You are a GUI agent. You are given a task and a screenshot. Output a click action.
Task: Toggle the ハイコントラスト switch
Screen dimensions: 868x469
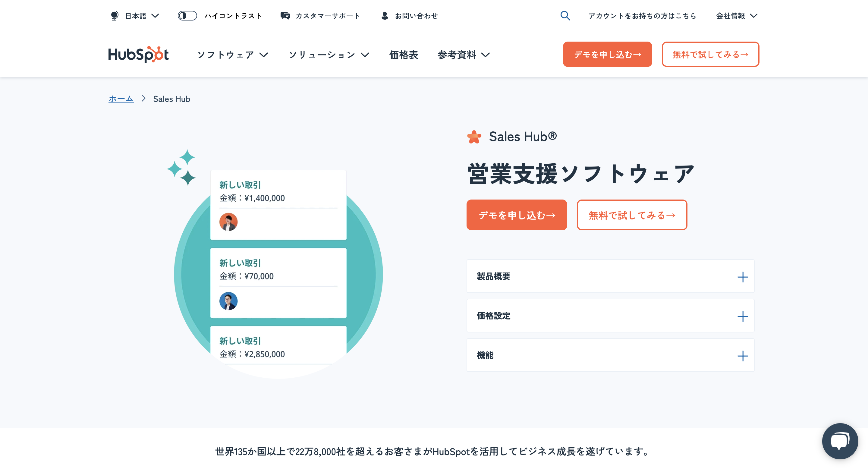(187, 15)
